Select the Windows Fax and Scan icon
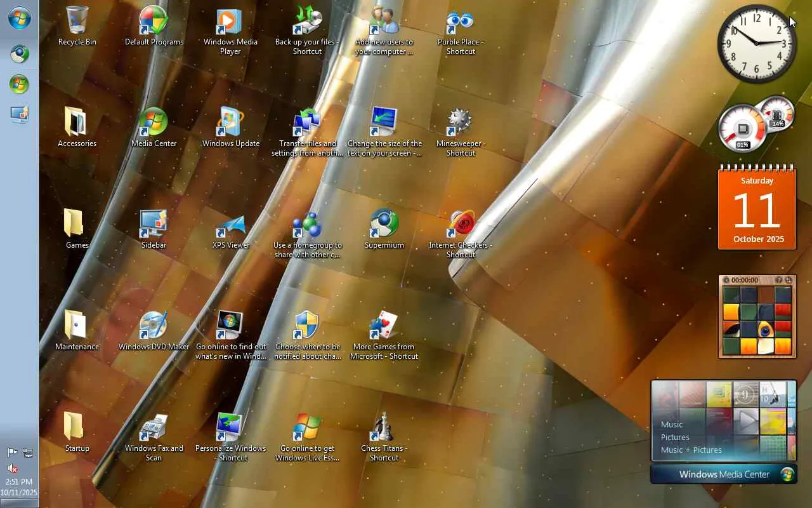 (x=154, y=437)
